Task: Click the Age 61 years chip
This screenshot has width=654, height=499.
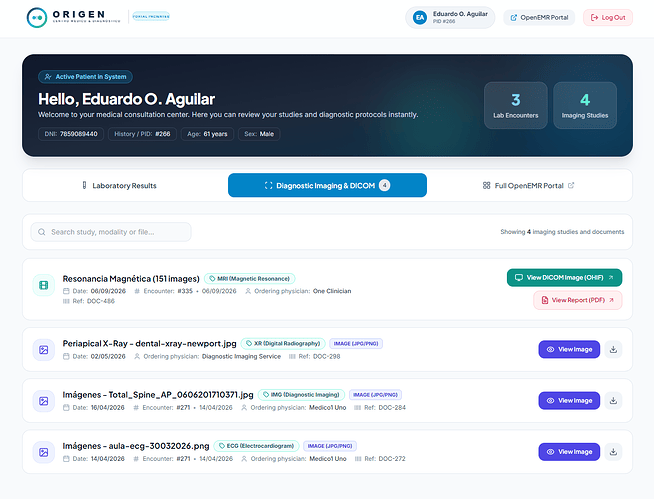Action: [207, 134]
